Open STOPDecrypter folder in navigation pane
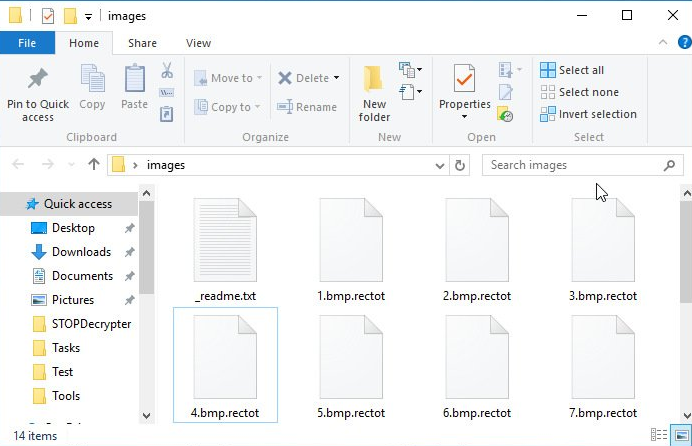This screenshot has height=446, width=692. tap(91, 324)
